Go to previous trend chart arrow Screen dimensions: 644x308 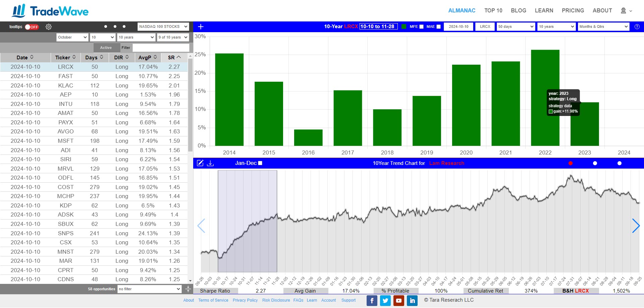(x=201, y=226)
